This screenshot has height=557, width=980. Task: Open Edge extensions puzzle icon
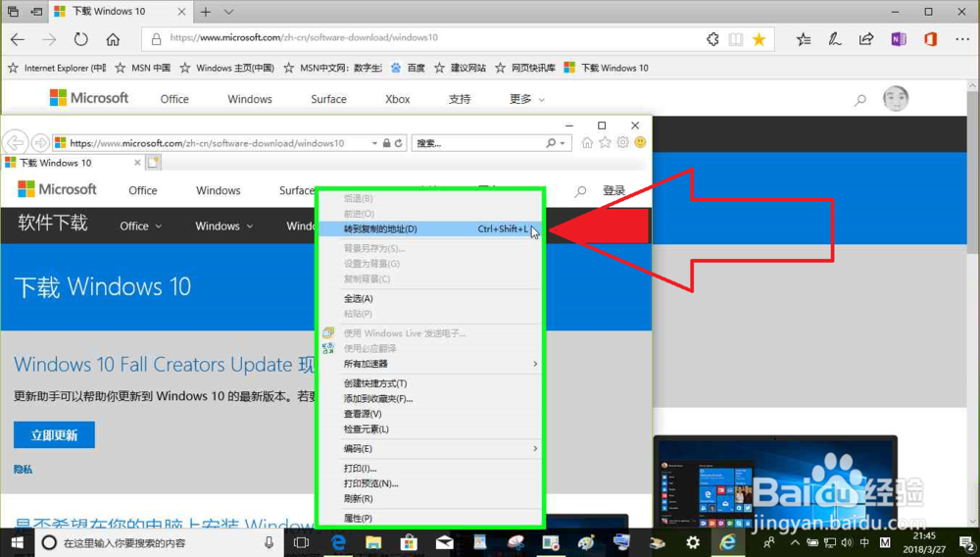[712, 39]
